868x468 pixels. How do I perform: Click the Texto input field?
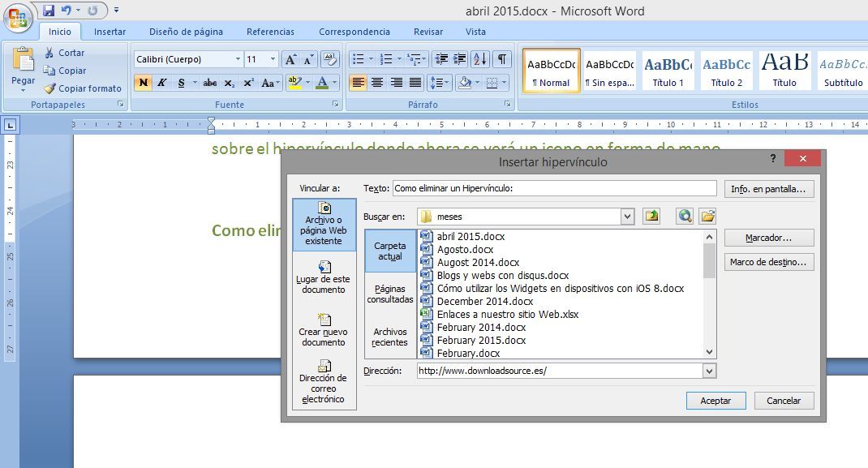555,189
